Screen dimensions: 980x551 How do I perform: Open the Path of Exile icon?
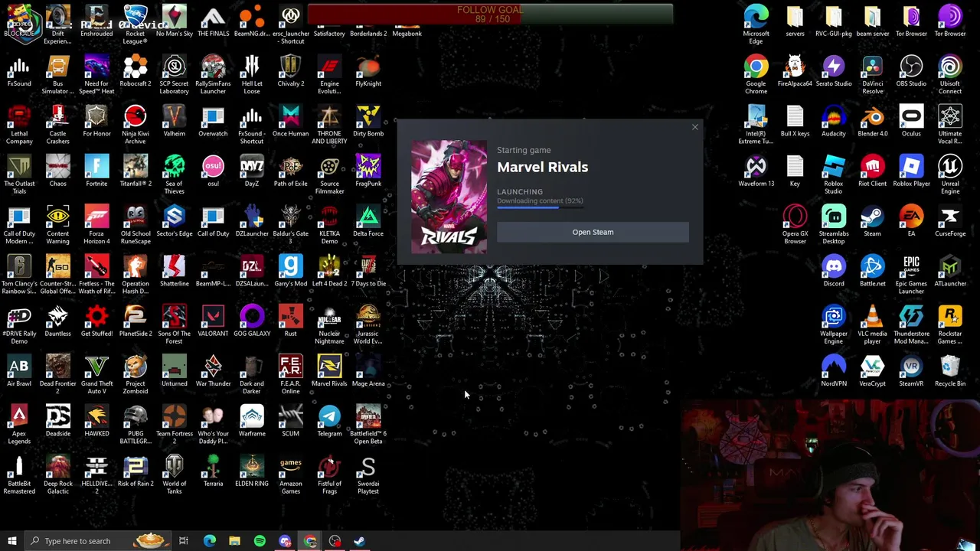[x=290, y=171]
